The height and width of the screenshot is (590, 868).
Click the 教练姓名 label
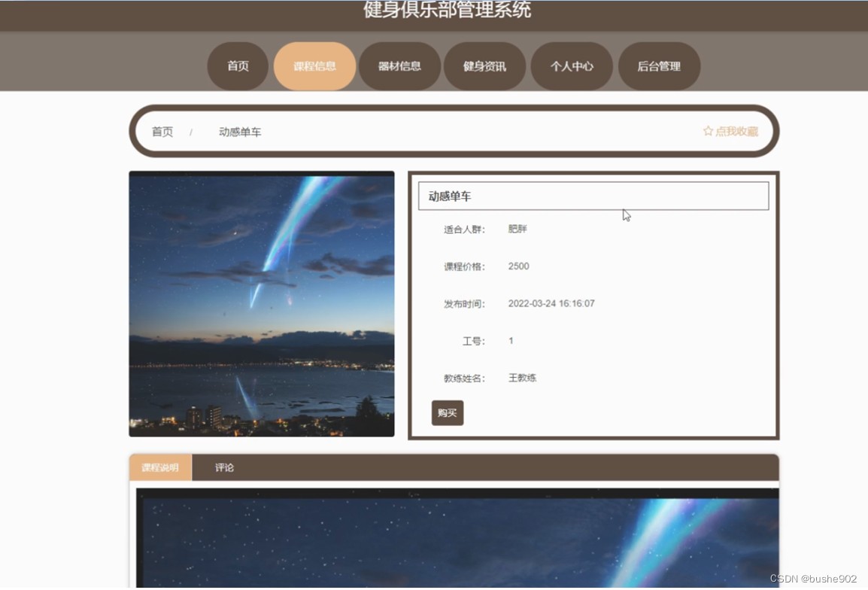click(x=464, y=379)
